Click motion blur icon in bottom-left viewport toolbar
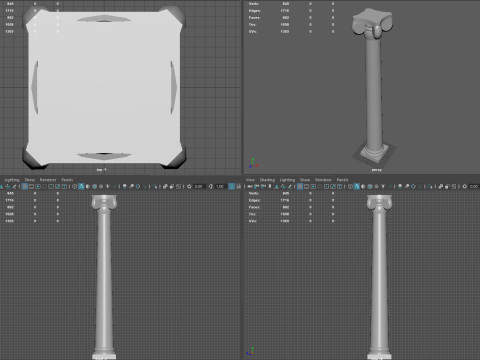Image resolution: width=480 pixels, height=360 pixels. (x=131, y=187)
